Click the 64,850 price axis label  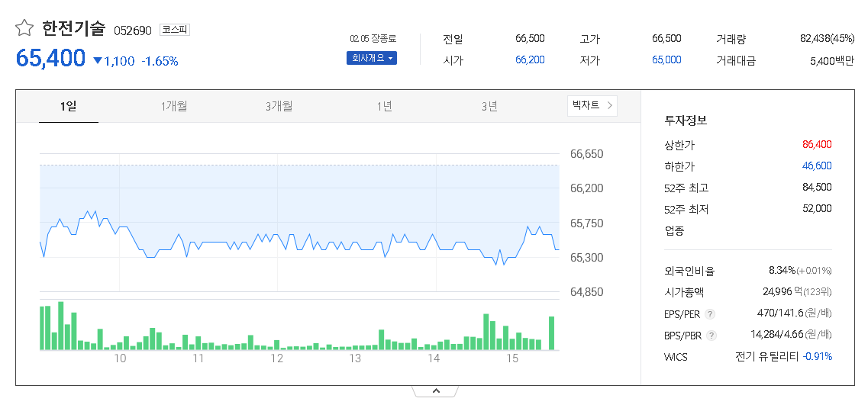(587, 292)
